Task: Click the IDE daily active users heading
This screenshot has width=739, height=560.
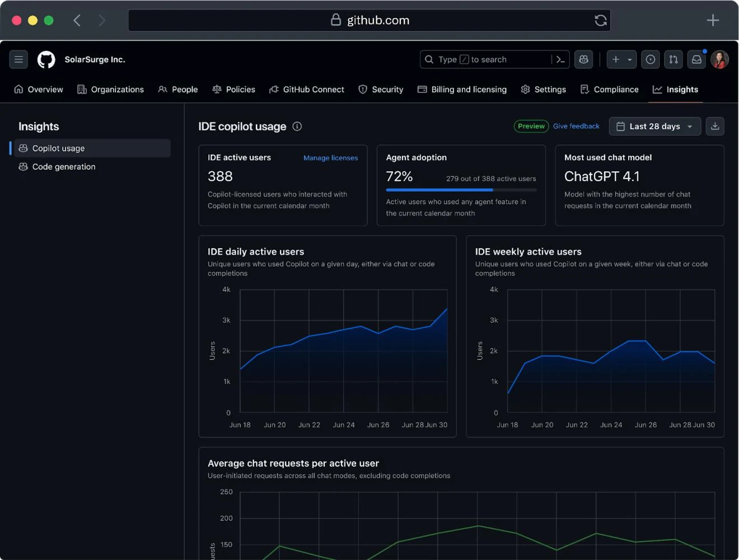Action: point(256,252)
